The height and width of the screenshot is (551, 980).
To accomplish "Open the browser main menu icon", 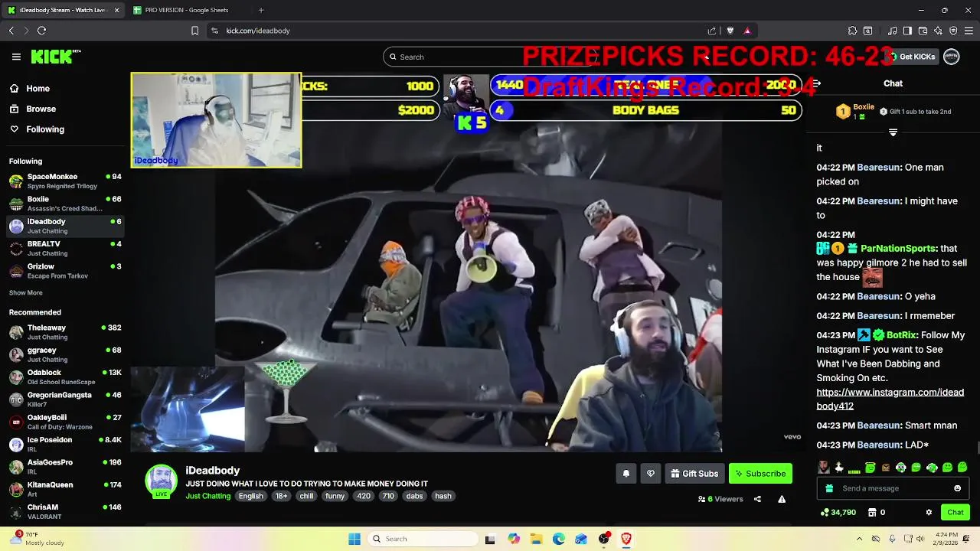I will point(969,31).
